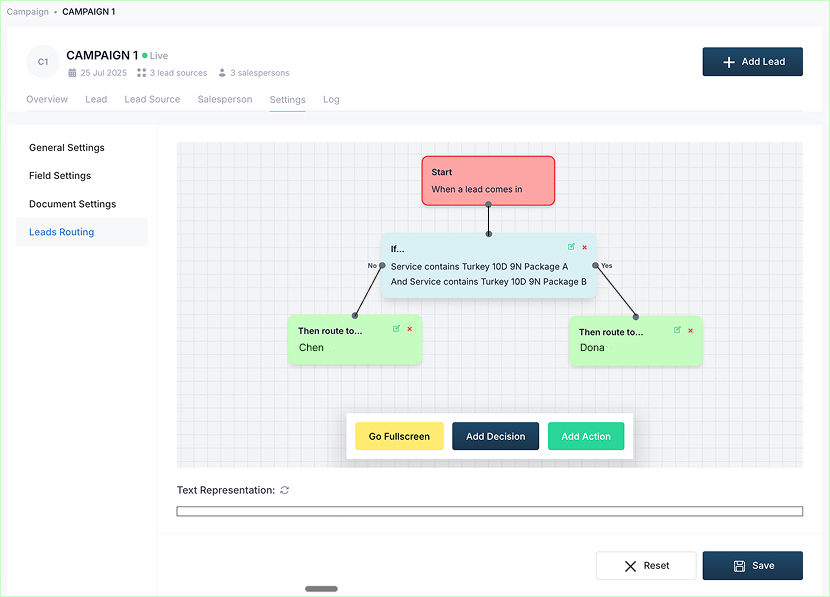
Task: Delete the Dona routing node
Action: click(690, 329)
